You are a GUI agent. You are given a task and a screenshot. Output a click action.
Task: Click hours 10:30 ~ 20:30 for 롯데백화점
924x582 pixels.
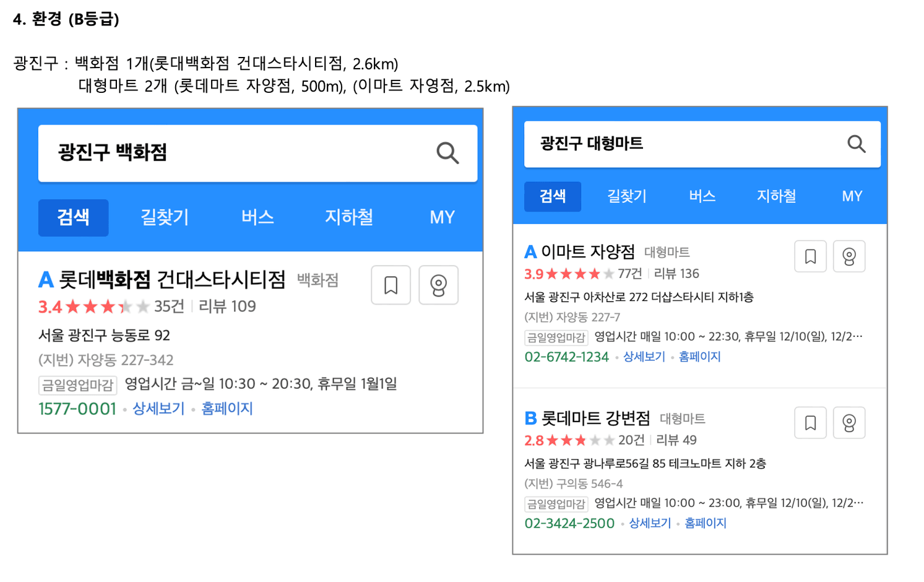pos(265,384)
